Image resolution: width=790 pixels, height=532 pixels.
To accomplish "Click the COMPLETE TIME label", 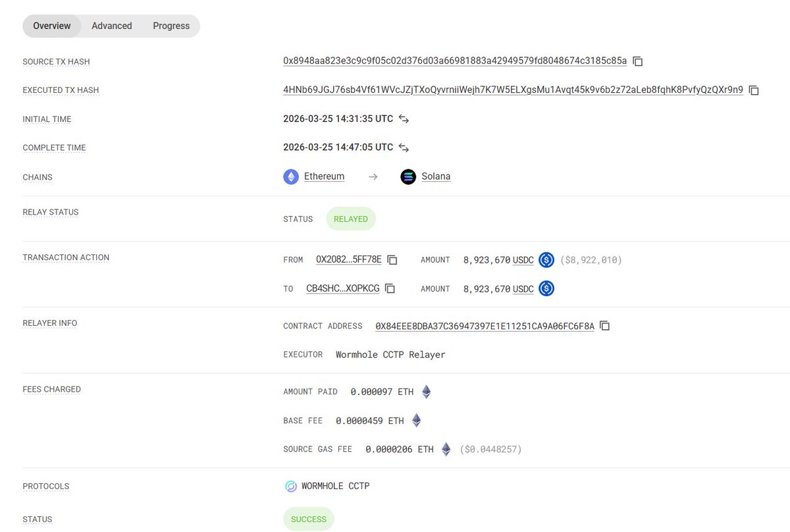I will (54, 148).
